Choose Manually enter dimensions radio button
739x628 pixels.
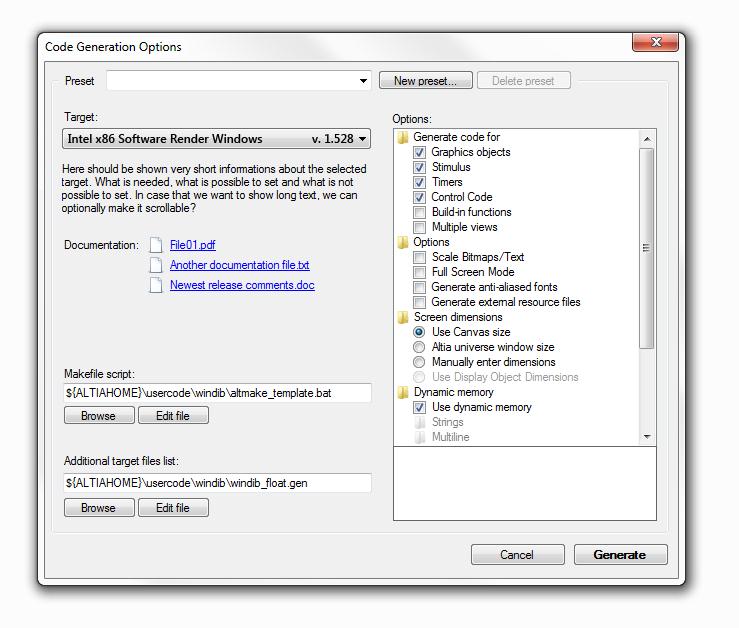pos(419,363)
